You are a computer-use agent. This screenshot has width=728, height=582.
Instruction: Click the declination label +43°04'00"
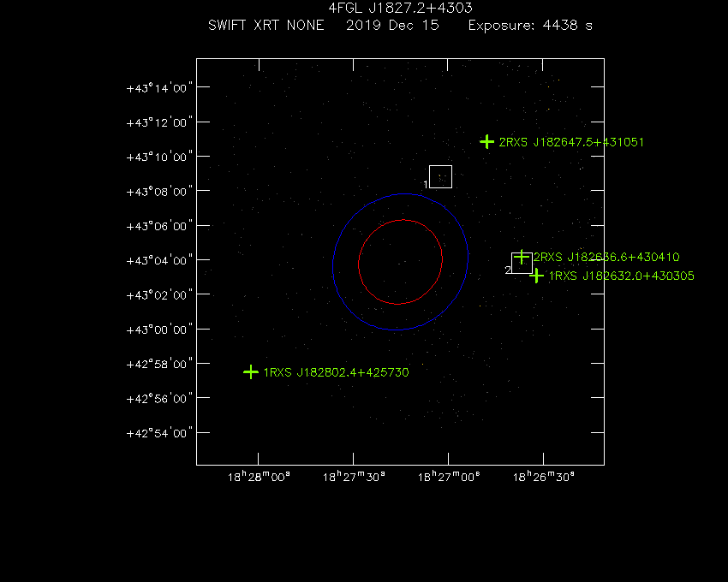159,260
